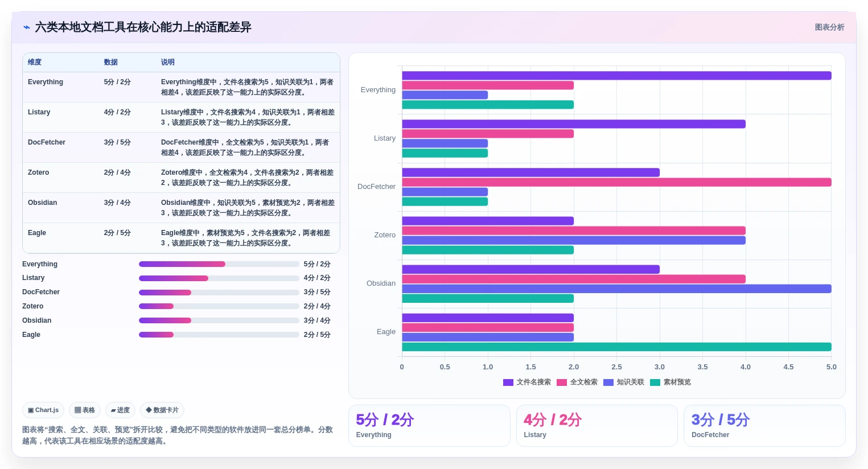868x469 pixels.
Task: Toggle the 素材预览 legend swatch
Action: 655,382
